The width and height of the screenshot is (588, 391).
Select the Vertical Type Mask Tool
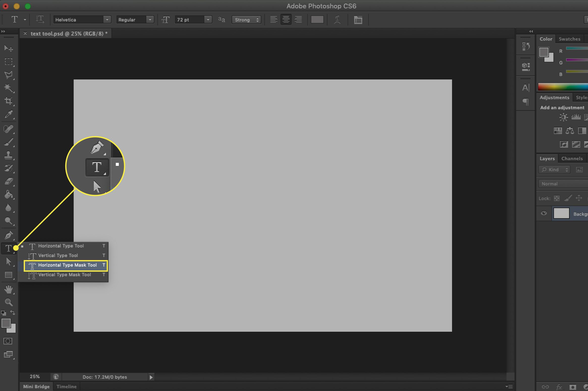pos(65,274)
